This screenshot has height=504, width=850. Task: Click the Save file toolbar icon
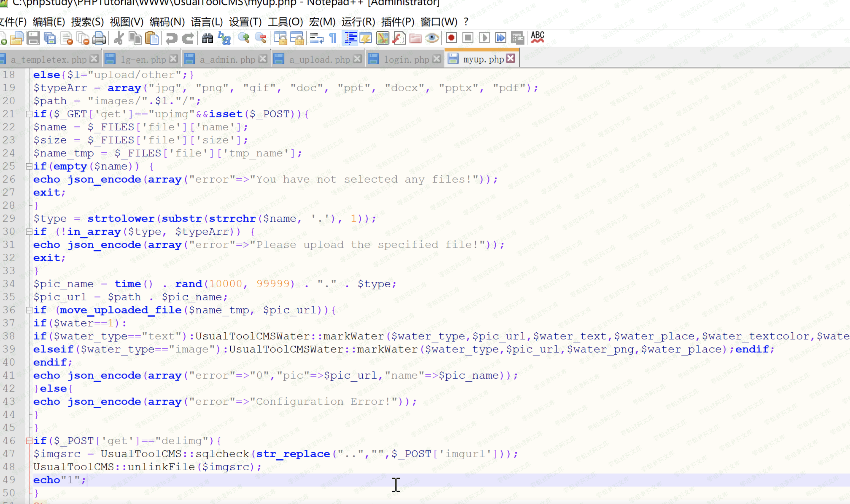pyautogui.click(x=33, y=38)
